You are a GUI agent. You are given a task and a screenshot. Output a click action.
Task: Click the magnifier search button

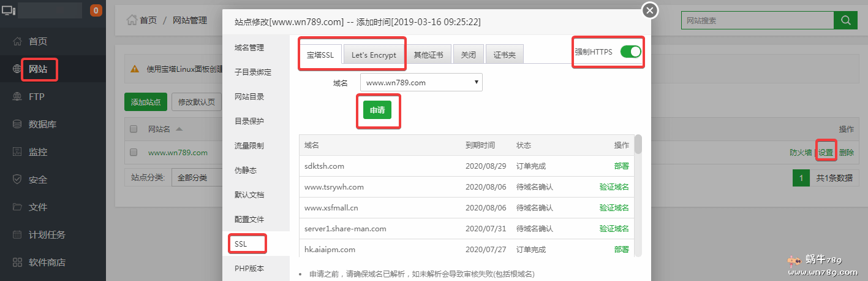[x=845, y=20]
